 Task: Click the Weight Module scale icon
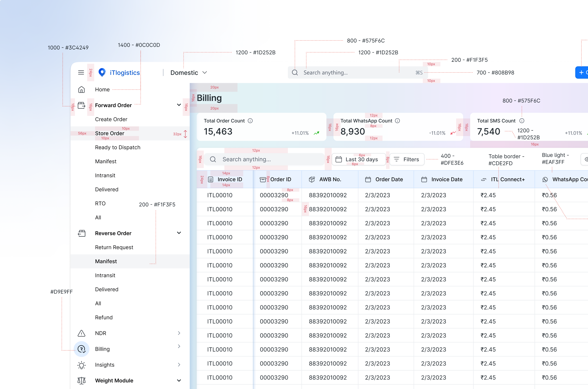[x=81, y=381]
